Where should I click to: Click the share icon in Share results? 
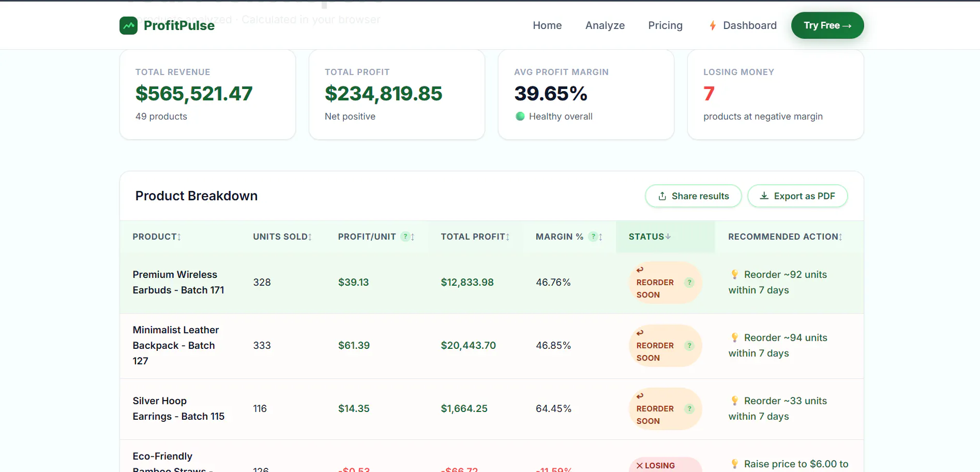[662, 196]
